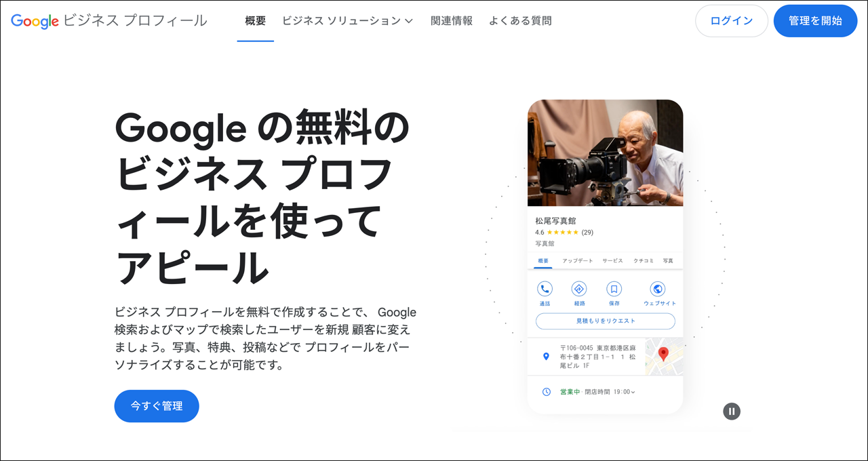Click the phone call icon in profile card
The height and width of the screenshot is (461, 868).
(x=545, y=289)
